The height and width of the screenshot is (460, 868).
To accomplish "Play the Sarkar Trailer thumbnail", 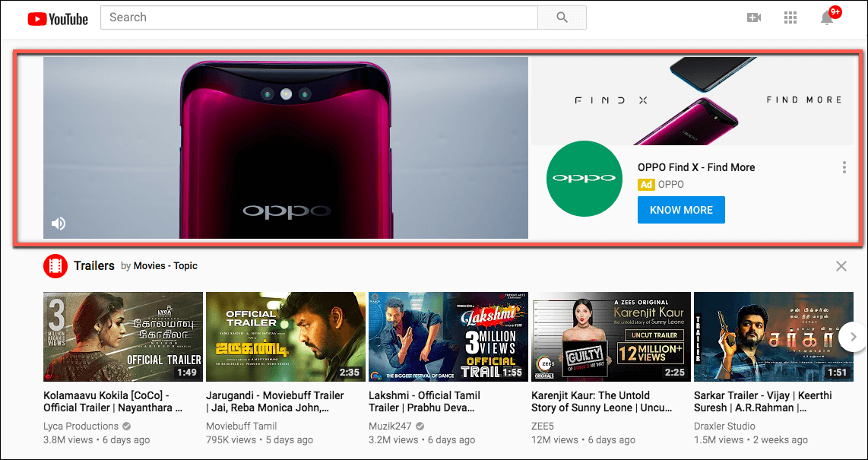I will click(x=773, y=337).
